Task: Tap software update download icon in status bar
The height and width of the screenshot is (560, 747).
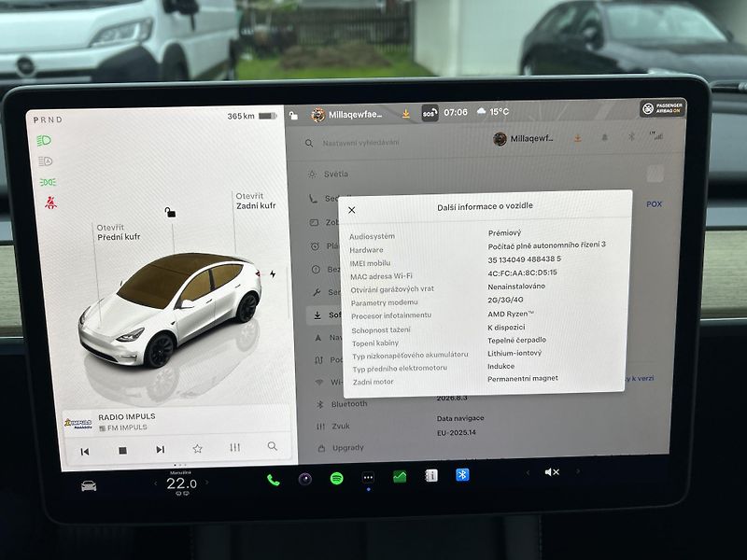Action: (405, 114)
